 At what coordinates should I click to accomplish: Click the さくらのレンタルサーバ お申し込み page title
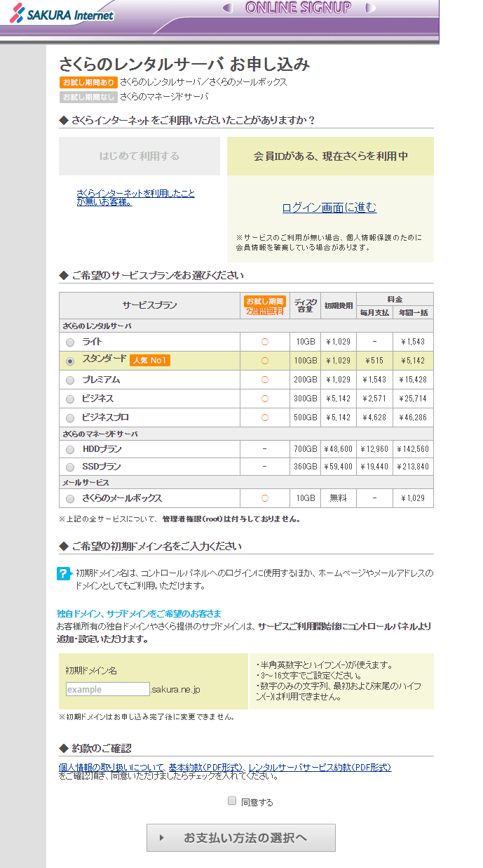point(184,65)
